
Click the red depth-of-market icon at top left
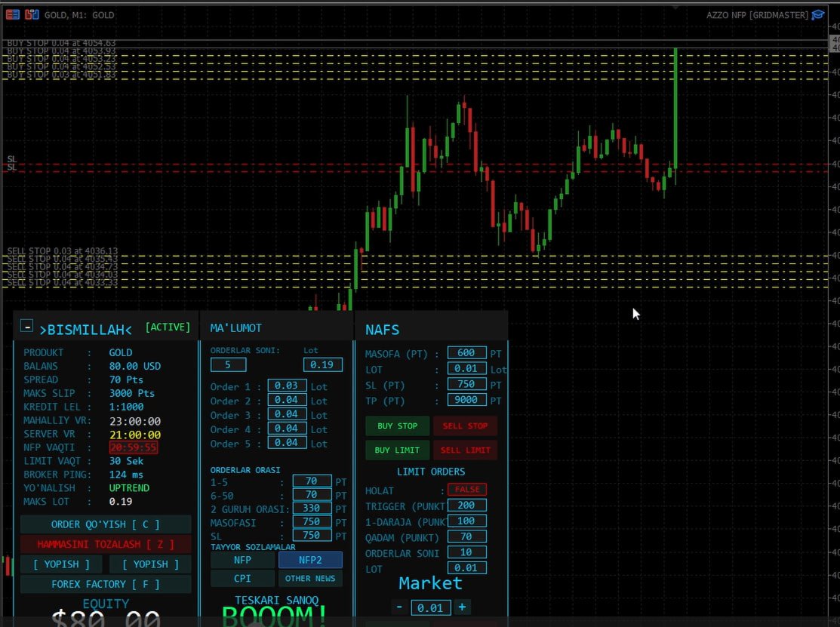coord(12,14)
